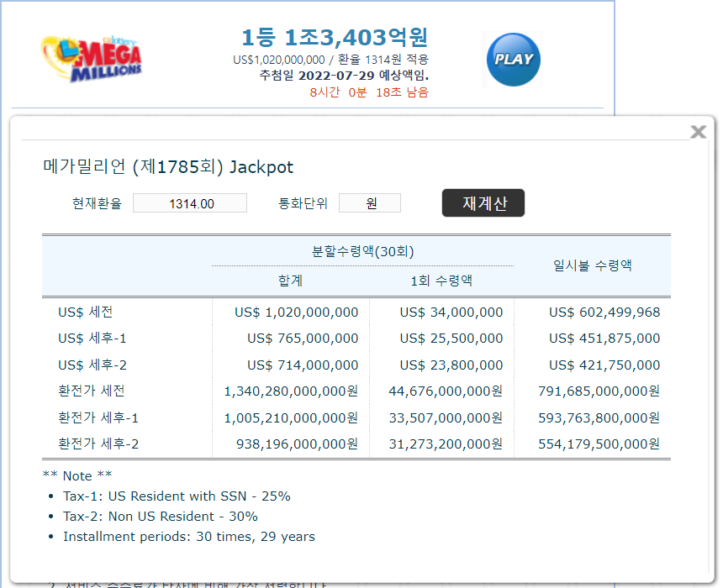Image resolution: width=723 pixels, height=588 pixels.
Task: Focus the 현재환율 exchange rate field
Action: [x=190, y=203]
